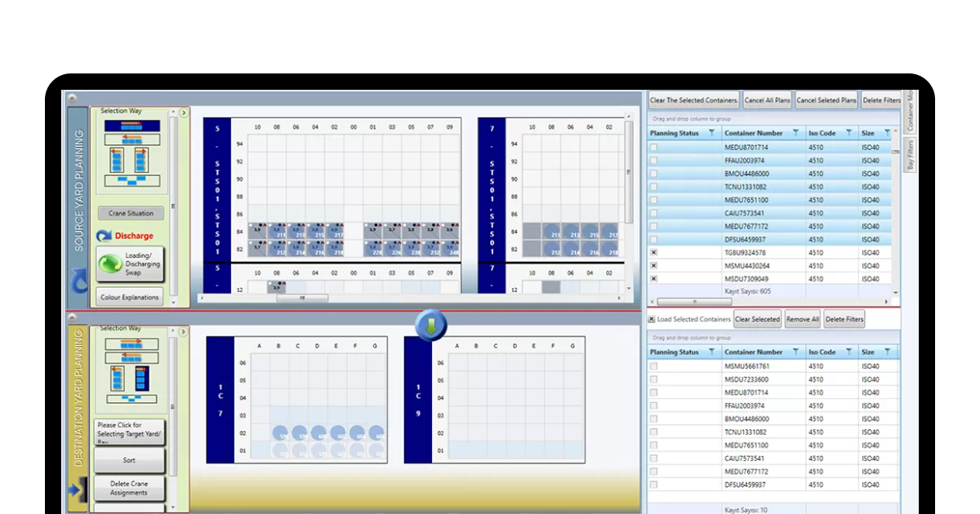Click Remove All button
Viewport: 980px width, 514px height.
[x=802, y=319]
